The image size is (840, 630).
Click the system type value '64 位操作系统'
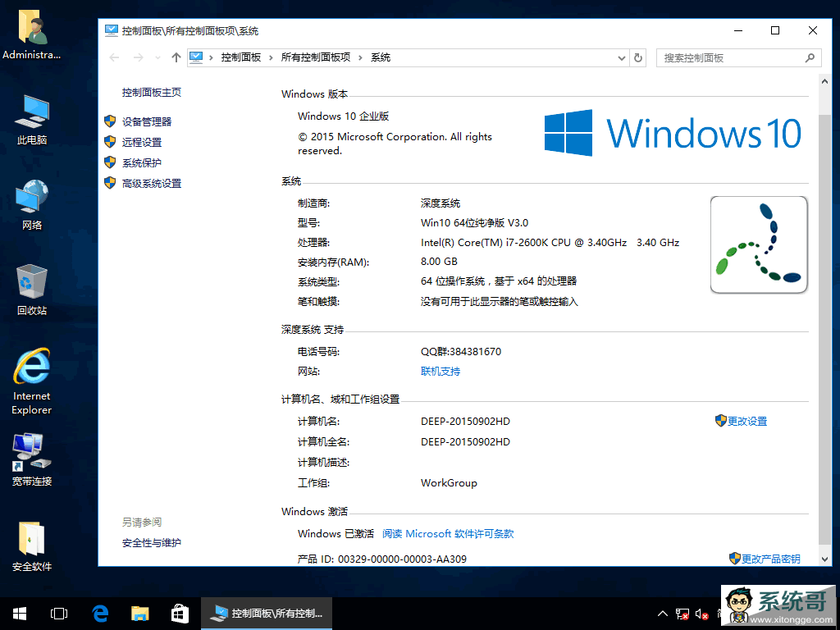tap(453, 281)
